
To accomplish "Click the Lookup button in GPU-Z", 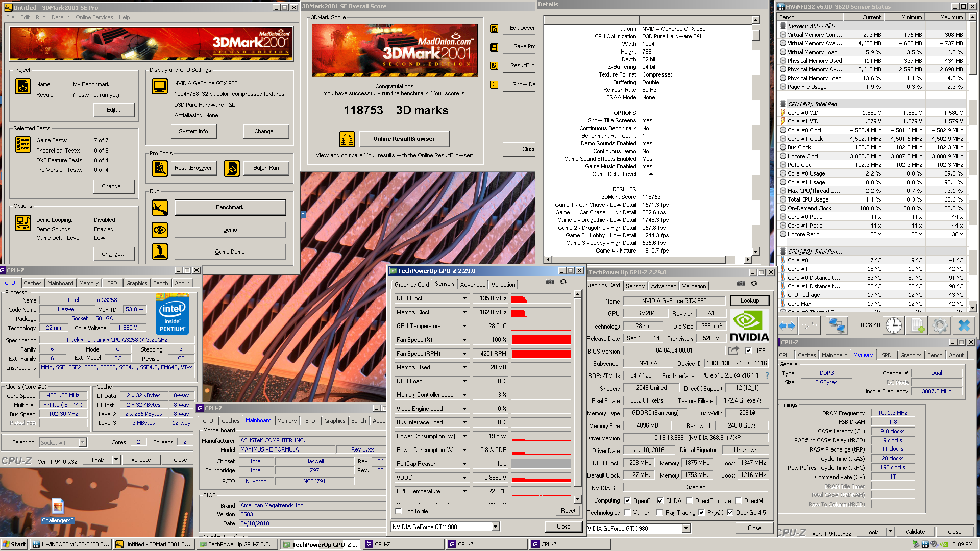I will point(749,300).
